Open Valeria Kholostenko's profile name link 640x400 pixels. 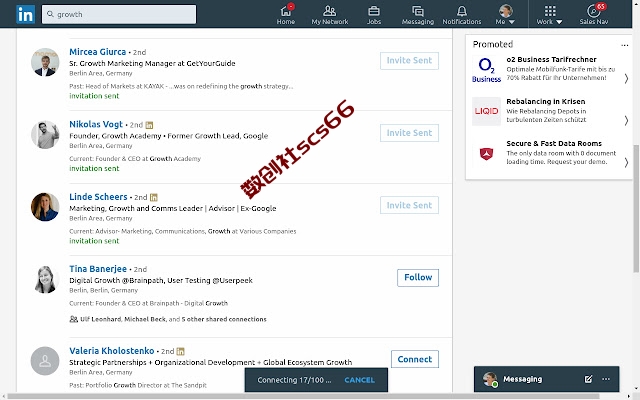pos(112,351)
